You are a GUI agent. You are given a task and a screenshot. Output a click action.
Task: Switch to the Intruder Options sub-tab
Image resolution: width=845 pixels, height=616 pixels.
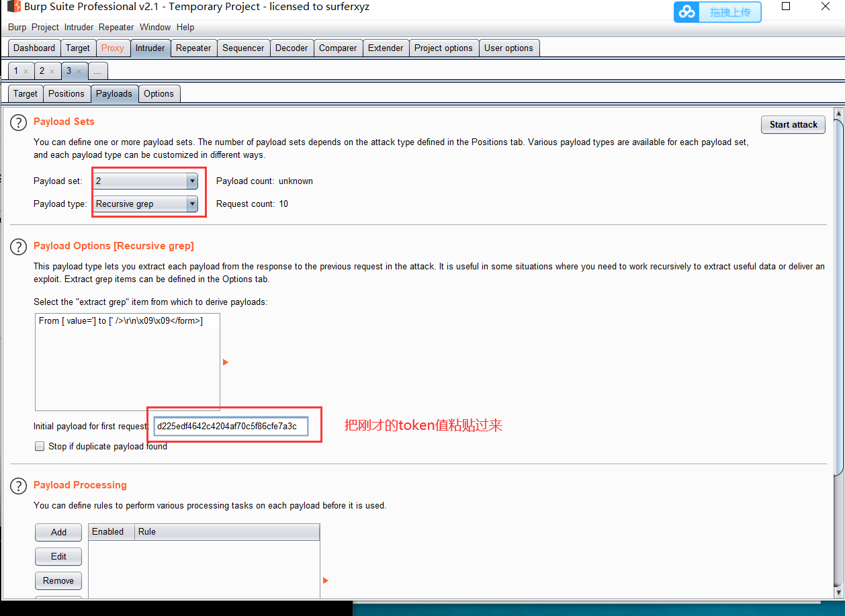[159, 94]
